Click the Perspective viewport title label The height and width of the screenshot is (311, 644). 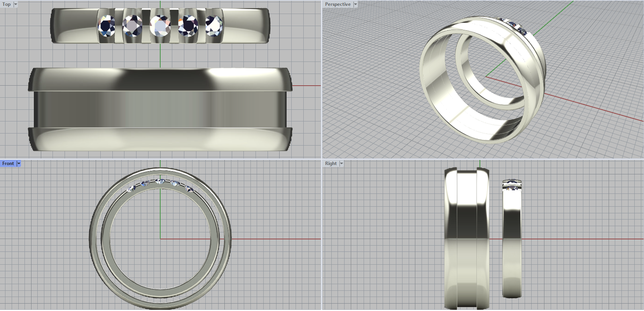pyautogui.click(x=338, y=4)
